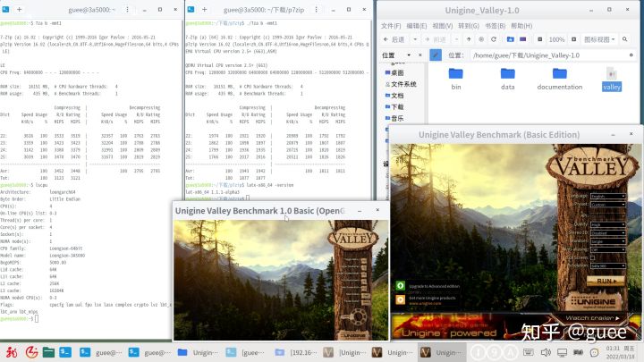Viewport: 644px width, 362px height.
Task: Select the valley launcher file
Action: pos(612,79)
